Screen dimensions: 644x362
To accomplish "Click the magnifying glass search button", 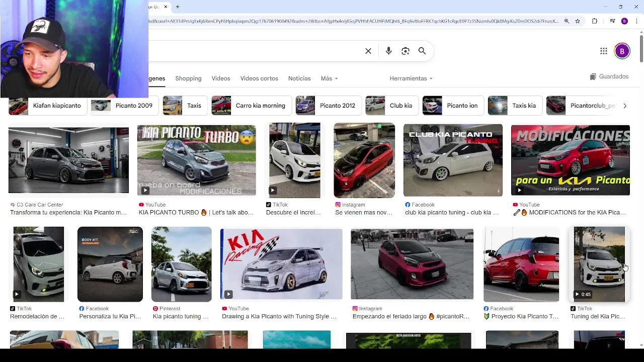I will click(x=422, y=51).
